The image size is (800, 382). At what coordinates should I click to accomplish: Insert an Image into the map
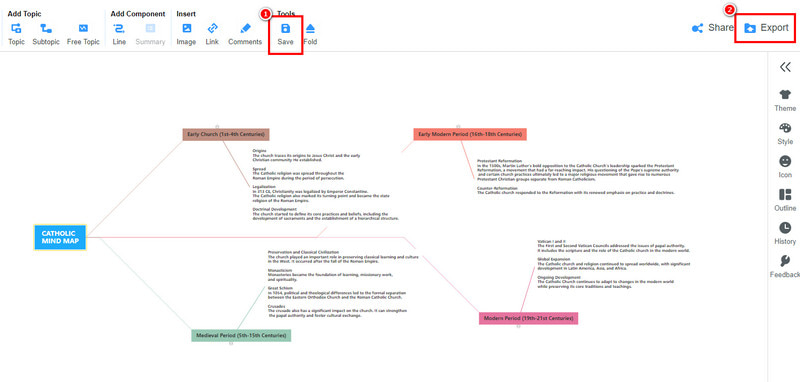tap(186, 34)
